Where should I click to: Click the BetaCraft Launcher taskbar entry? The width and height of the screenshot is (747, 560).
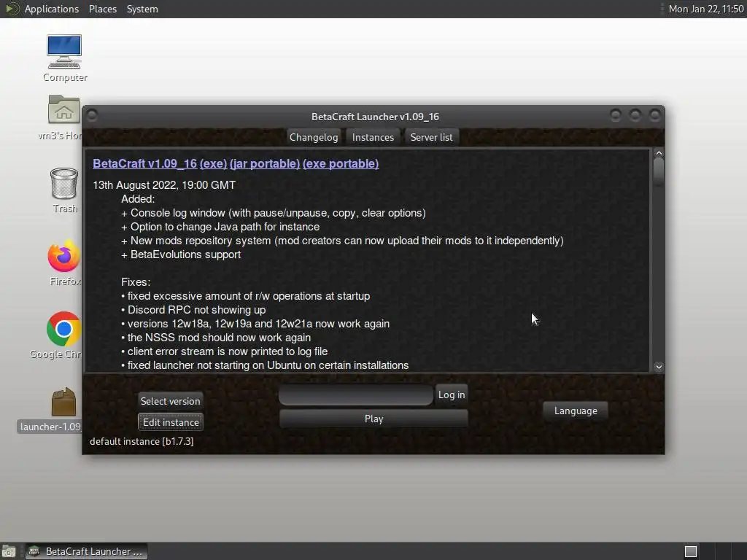point(86,551)
